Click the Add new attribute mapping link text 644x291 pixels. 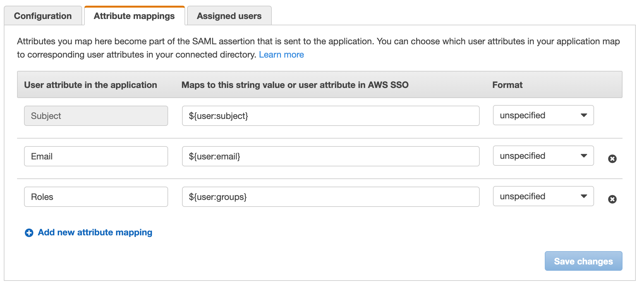click(x=95, y=232)
